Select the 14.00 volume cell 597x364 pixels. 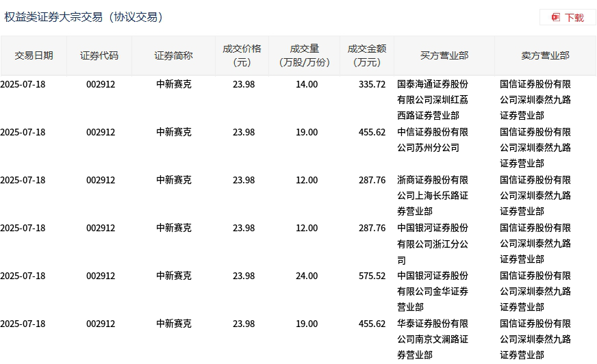click(307, 84)
